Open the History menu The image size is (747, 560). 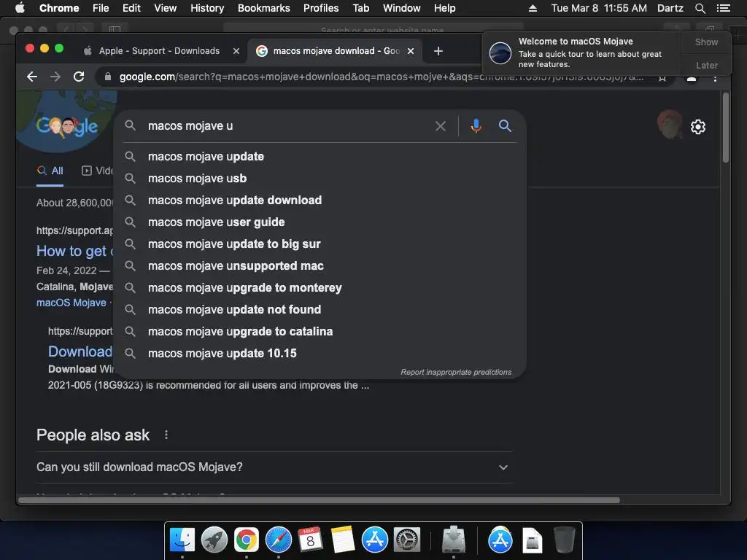[207, 8]
